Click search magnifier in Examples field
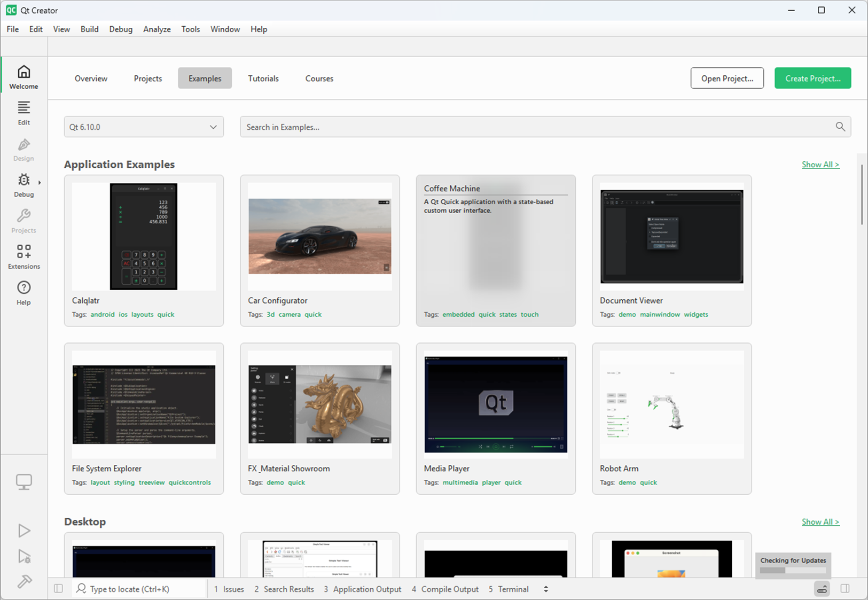Image resolution: width=868 pixels, height=600 pixels. (840, 127)
